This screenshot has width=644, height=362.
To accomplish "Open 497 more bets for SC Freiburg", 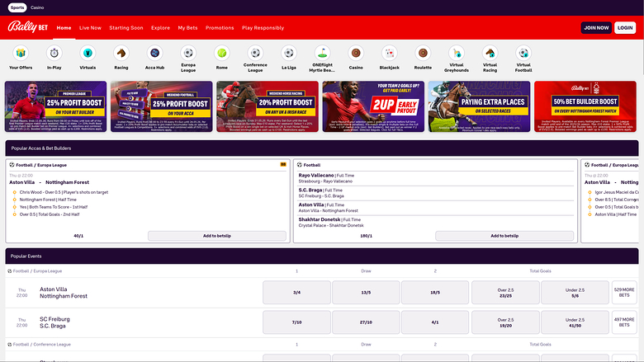I will point(624,322).
